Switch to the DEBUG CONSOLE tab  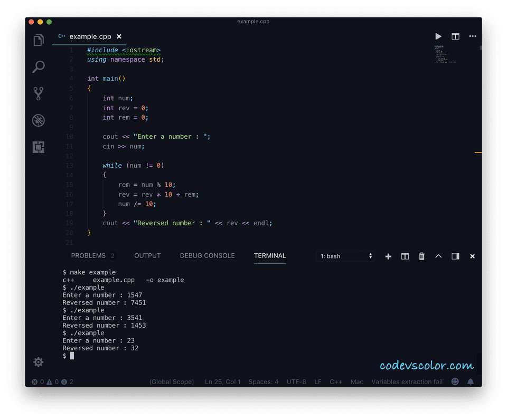207,255
